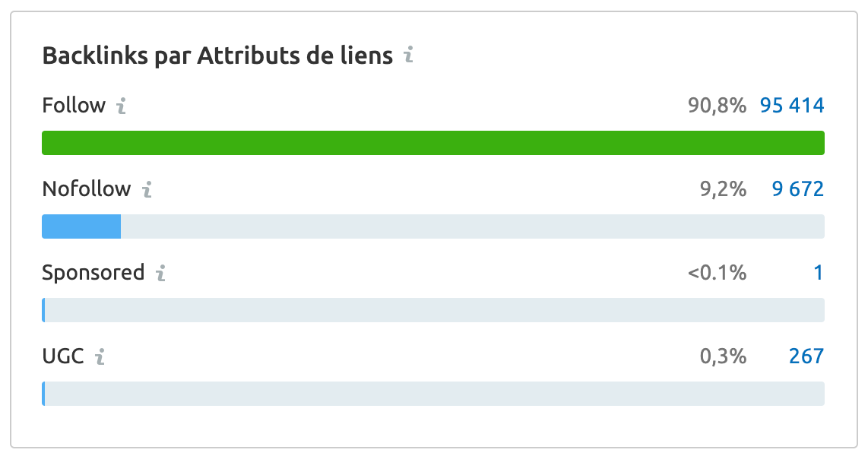Reveal the Sponsored attribute description icon
This screenshot has width=868, height=456.
(x=160, y=274)
